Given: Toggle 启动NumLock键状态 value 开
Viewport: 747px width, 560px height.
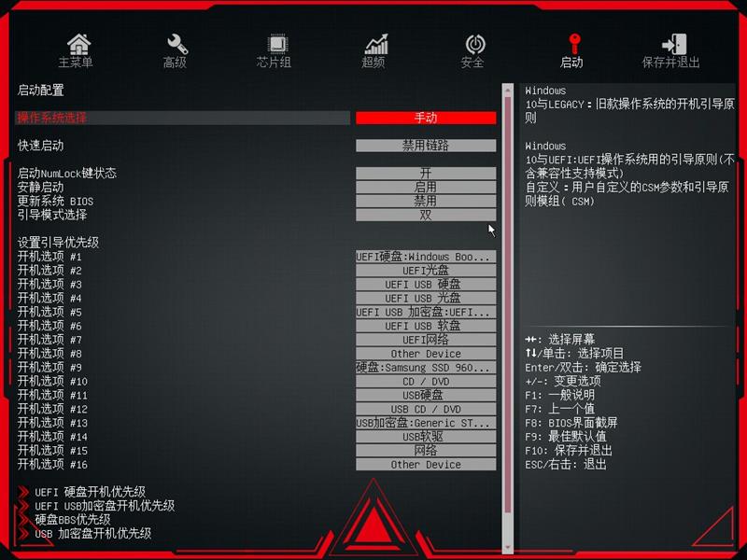Looking at the screenshot, I should coord(426,173).
